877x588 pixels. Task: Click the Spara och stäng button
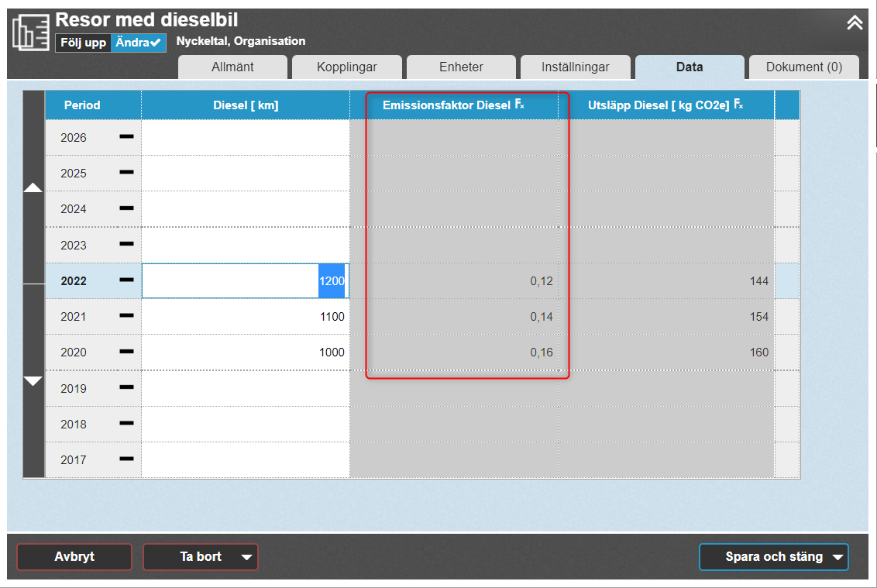pyautogui.click(x=764, y=557)
